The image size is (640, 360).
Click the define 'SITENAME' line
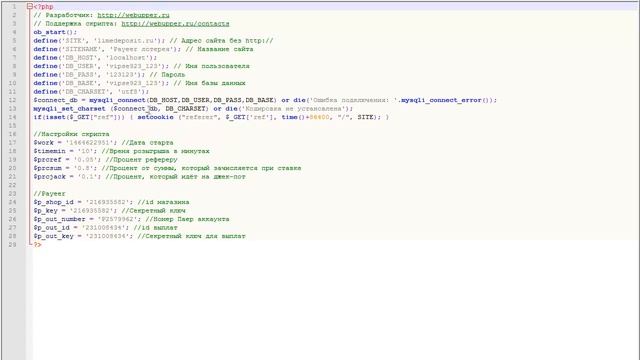click(x=143, y=49)
